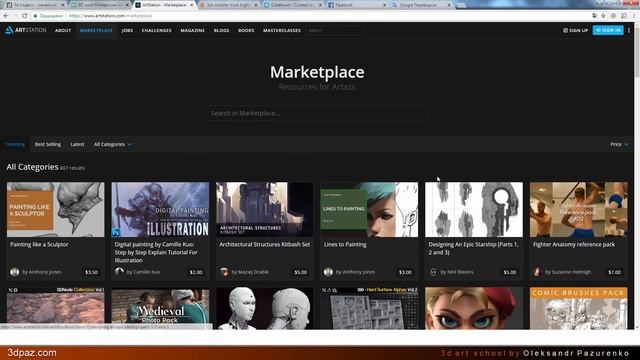Click Neil Blevins author avatar
Viewport: 640px width, 360px height.
[x=433, y=272]
